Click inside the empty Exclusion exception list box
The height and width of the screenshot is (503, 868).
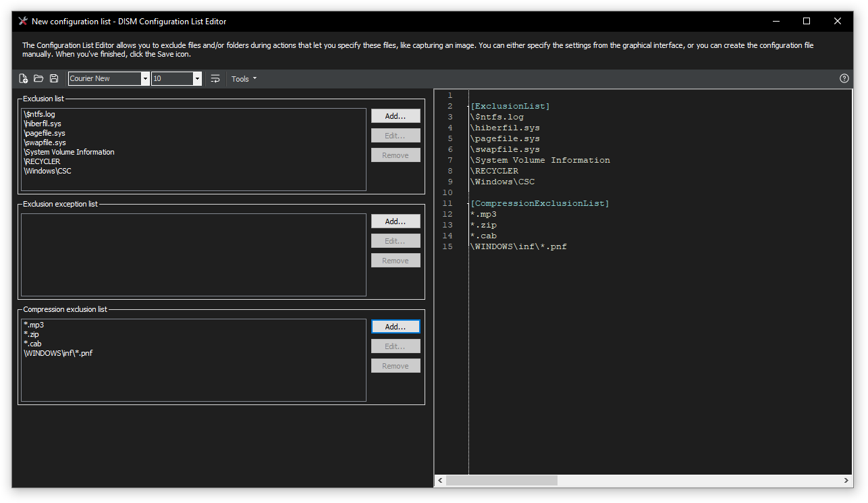click(x=193, y=255)
